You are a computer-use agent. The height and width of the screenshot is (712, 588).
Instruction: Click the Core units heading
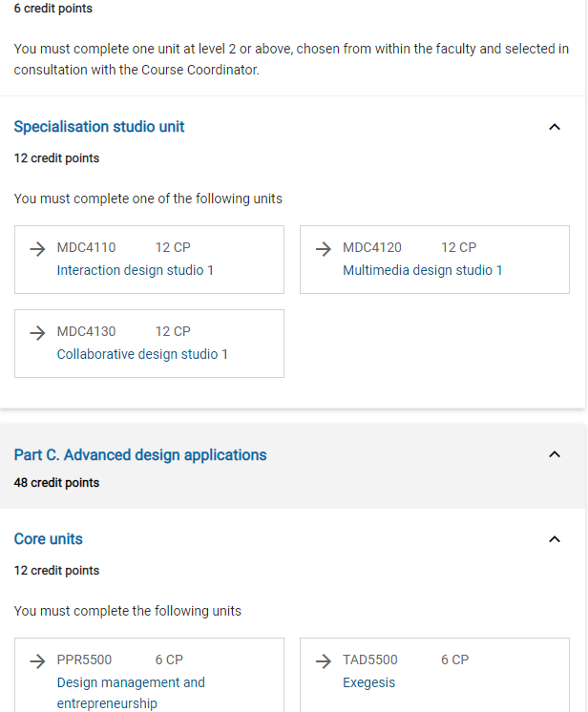click(49, 539)
